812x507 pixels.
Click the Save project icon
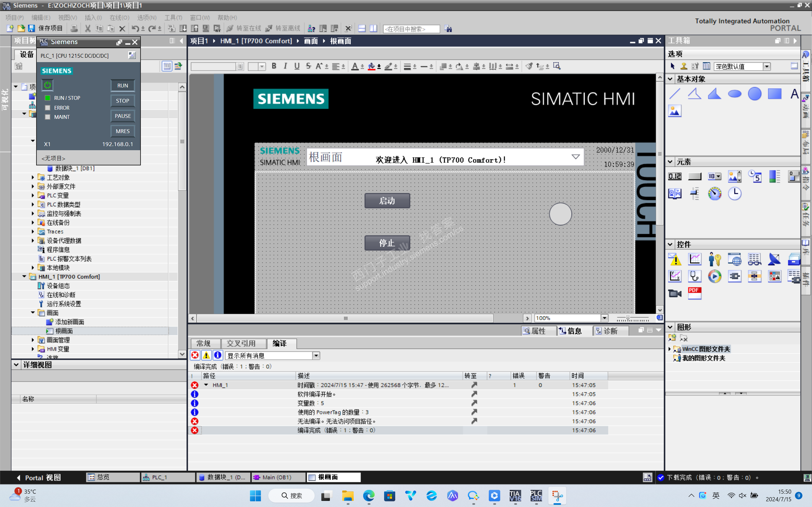[31, 29]
